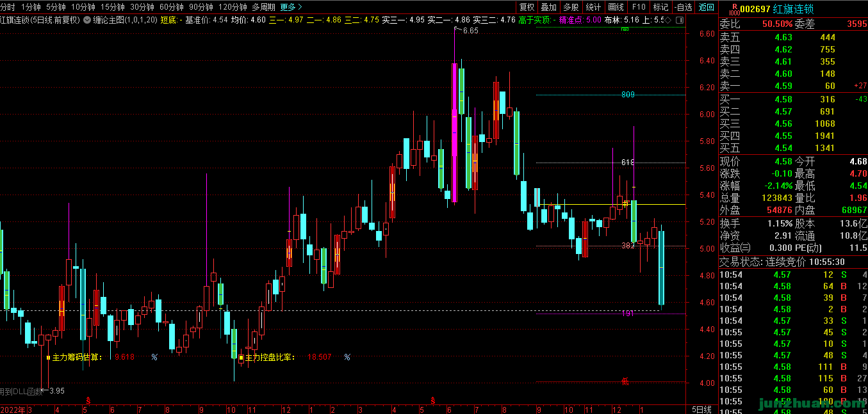Click the 叠加 overlay button
The width and height of the screenshot is (868, 414).
coord(549,7)
